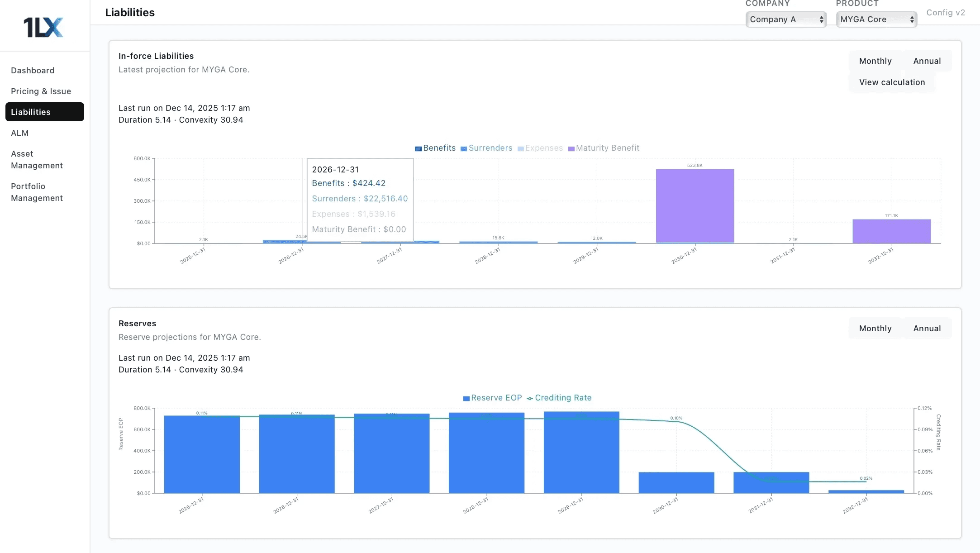Open the Asset Management section
This screenshot has width=980, height=553.
[37, 159]
